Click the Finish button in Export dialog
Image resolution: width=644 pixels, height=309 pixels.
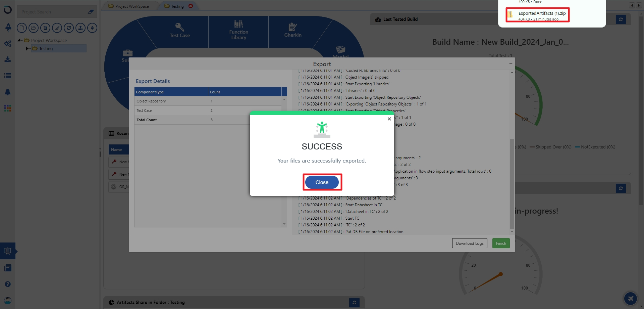coord(501,244)
